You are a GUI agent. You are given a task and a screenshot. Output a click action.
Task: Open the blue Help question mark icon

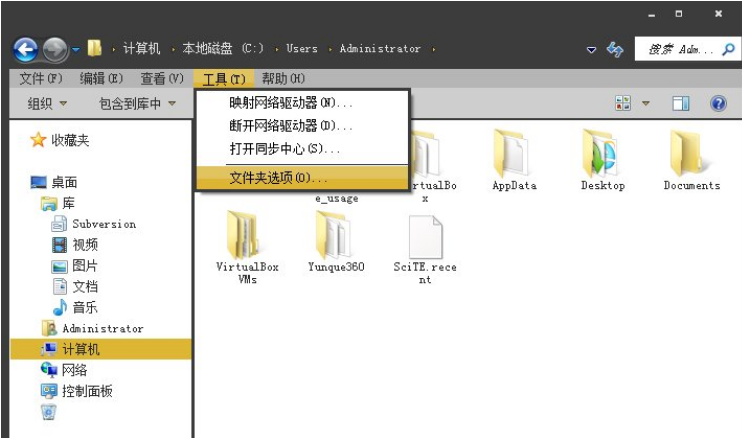(x=718, y=103)
